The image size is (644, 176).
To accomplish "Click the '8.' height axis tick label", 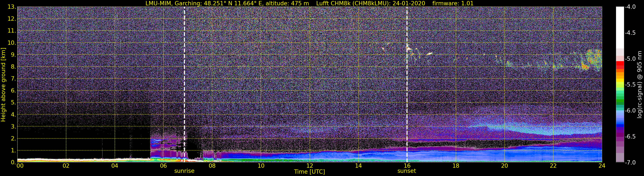I will (x=13, y=67).
